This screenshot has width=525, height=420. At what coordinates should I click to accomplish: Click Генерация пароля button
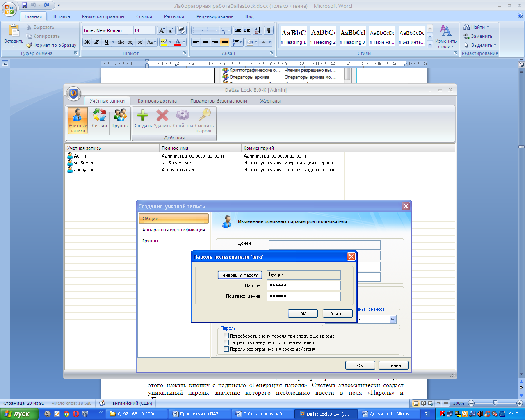pos(240,275)
